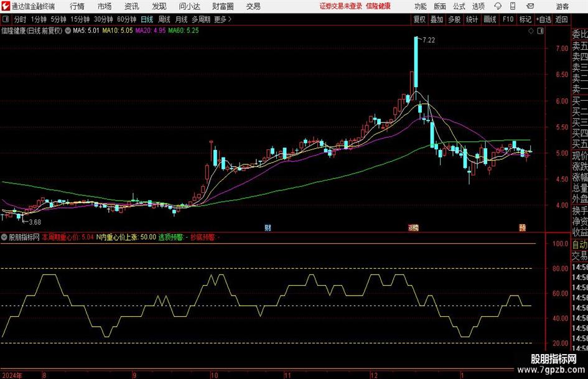The image size is (588, 379).
Task: Open the mail envelope icon
Action: [530, 6]
